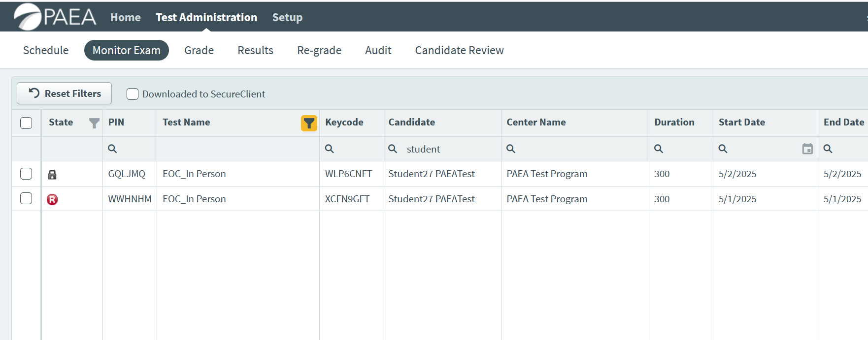Select the WWHNHM row checkbox

[x=26, y=198]
